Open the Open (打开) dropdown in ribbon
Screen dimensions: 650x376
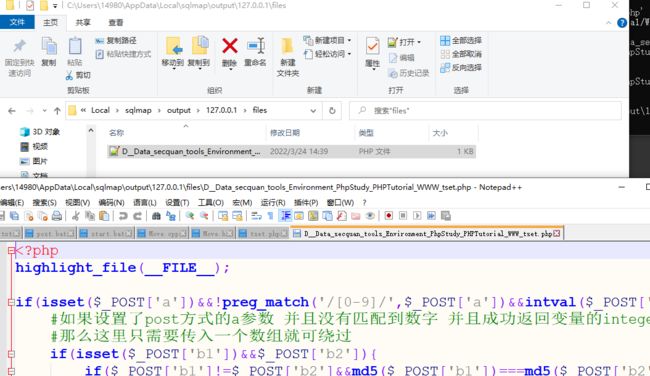pos(405,42)
